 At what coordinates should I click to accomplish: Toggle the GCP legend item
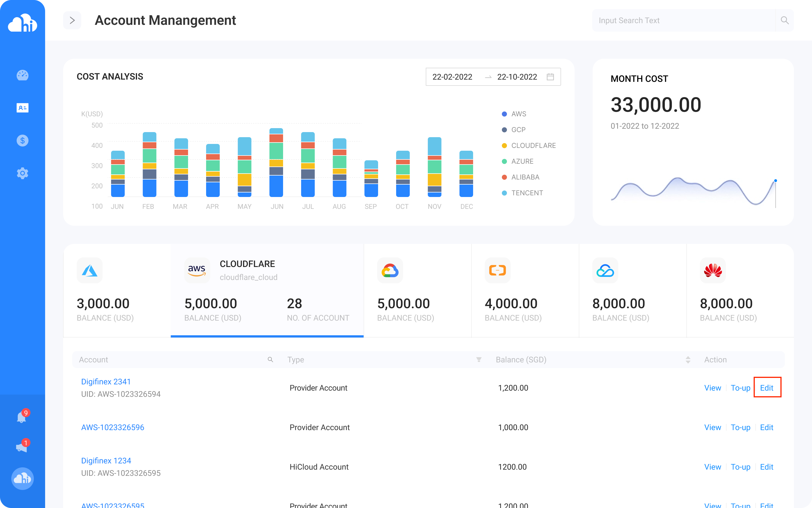click(x=513, y=130)
